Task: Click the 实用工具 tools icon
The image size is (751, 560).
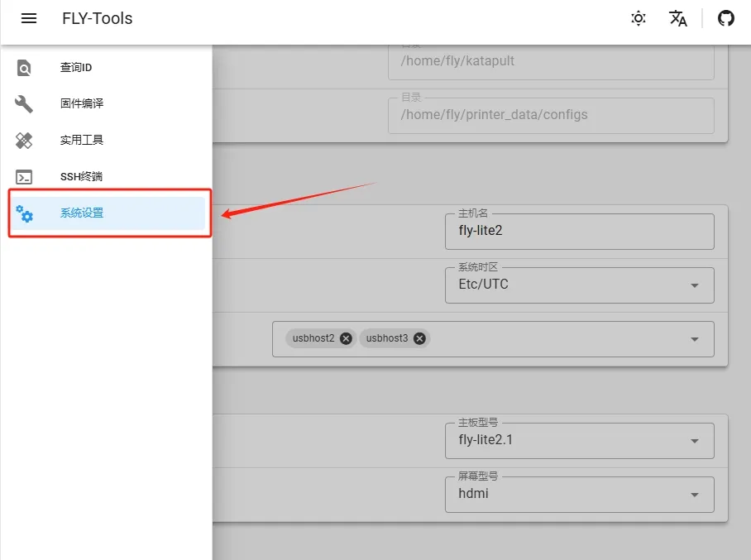Action: click(25, 141)
